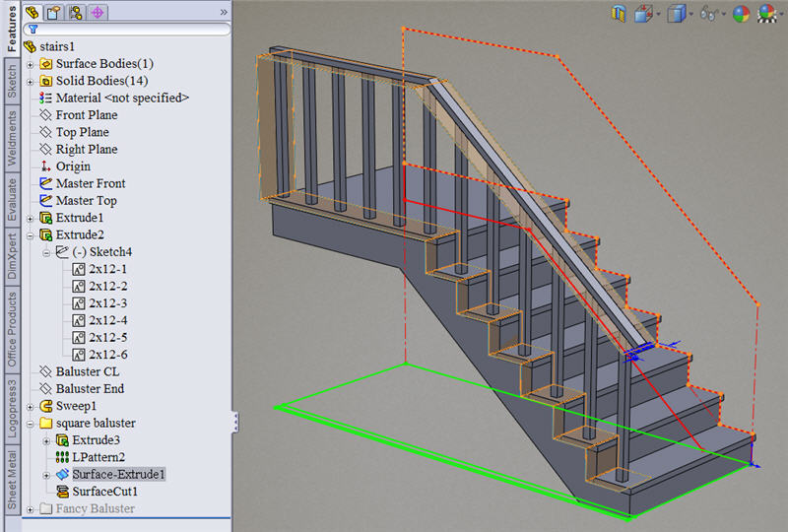This screenshot has width=788, height=532.
Task: Expand the Solid Bodies(14) folder
Action: click(x=31, y=82)
